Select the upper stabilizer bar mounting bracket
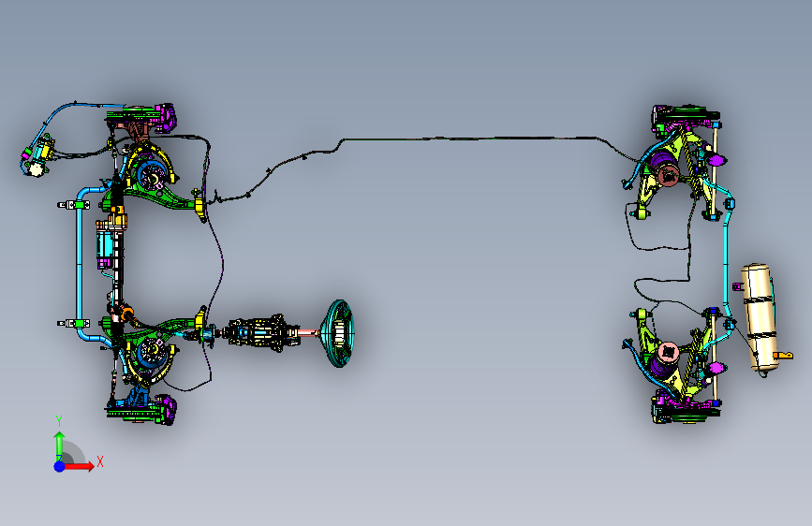 (x=74, y=205)
